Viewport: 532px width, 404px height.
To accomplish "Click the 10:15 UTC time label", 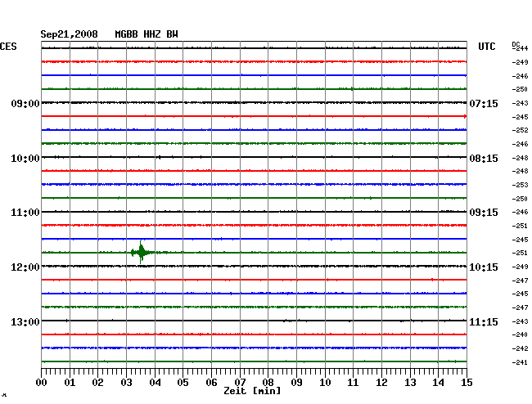I will click(484, 267).
